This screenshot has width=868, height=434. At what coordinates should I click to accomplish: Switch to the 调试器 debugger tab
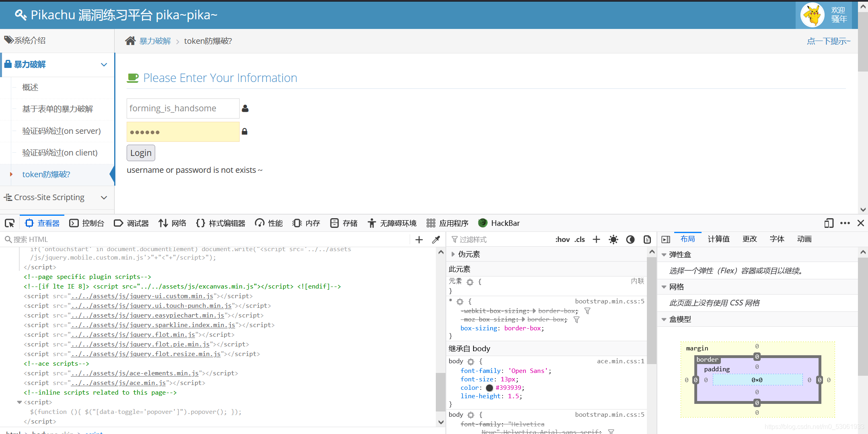[131, 223]
